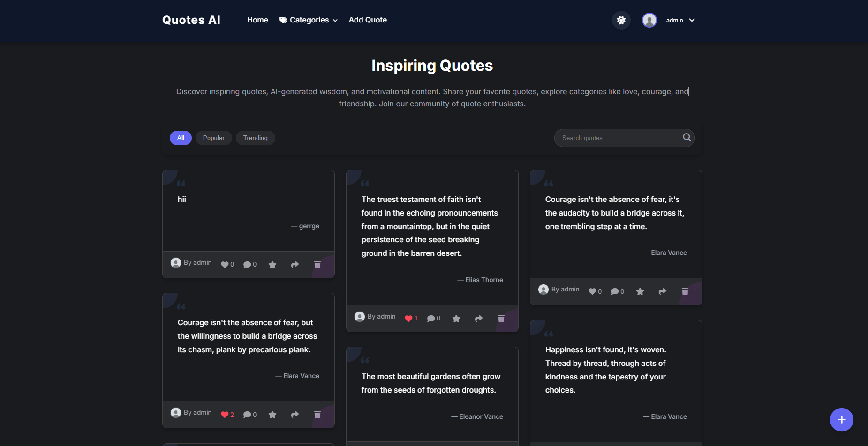Click the author avatar on Elias Thorne card
The image size is (868, 446).
click(360, 317)
